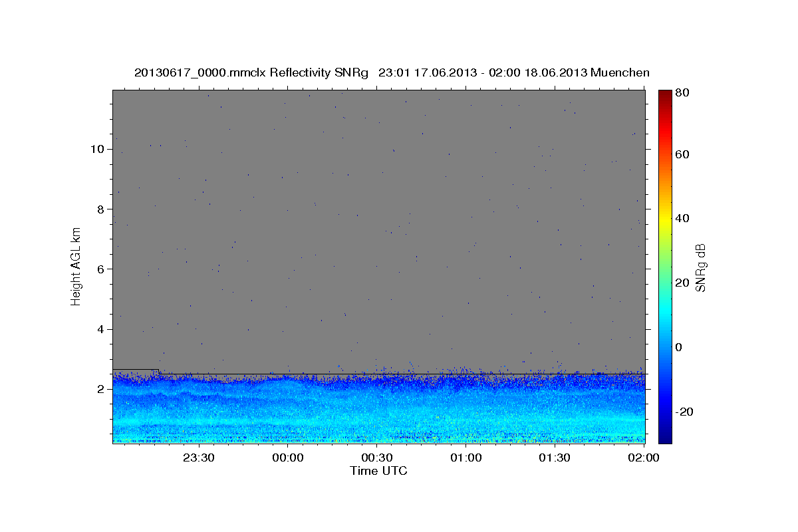Click the '00:00' time tick label
This screenshot has width=798, height=532.
(x=289, y=458)
